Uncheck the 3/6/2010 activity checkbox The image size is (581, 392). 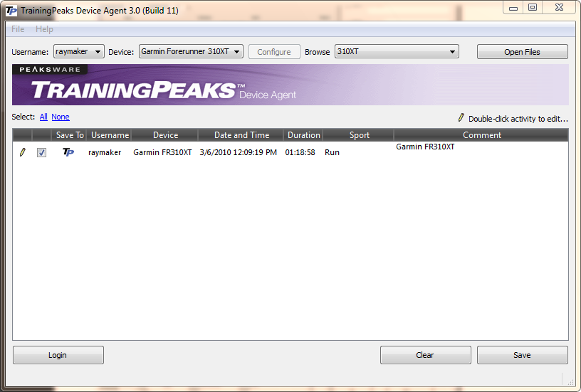coord(41,152)
